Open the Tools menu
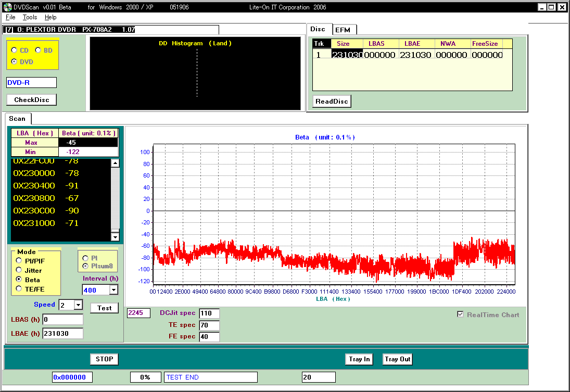 pos(30,17)
